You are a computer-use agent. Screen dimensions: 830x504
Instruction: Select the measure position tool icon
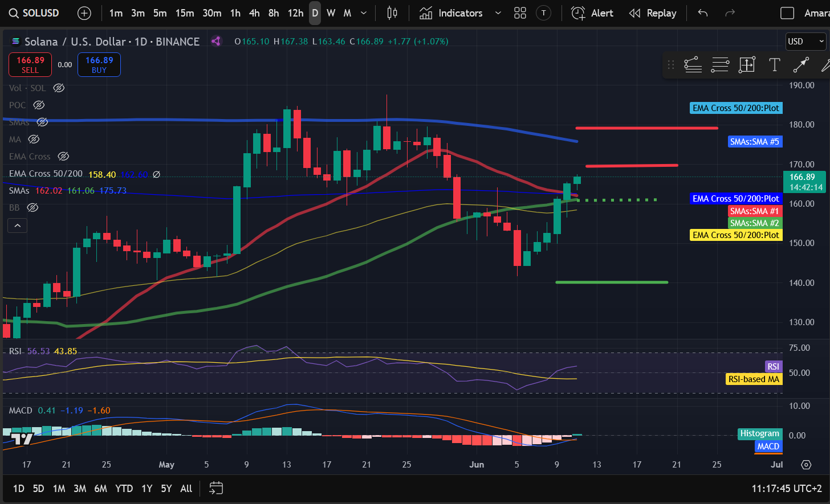(747, 65)
